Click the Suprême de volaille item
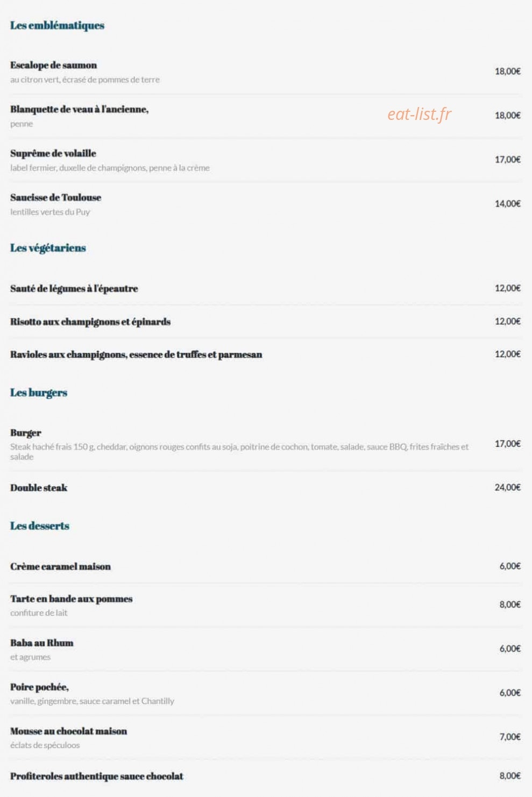 coord(53,153)
